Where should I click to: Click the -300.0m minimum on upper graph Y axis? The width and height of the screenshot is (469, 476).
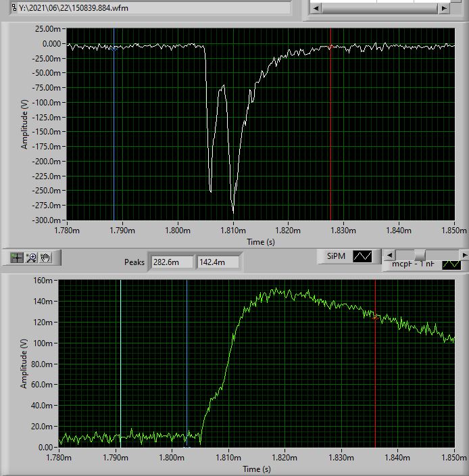point(47,220)
